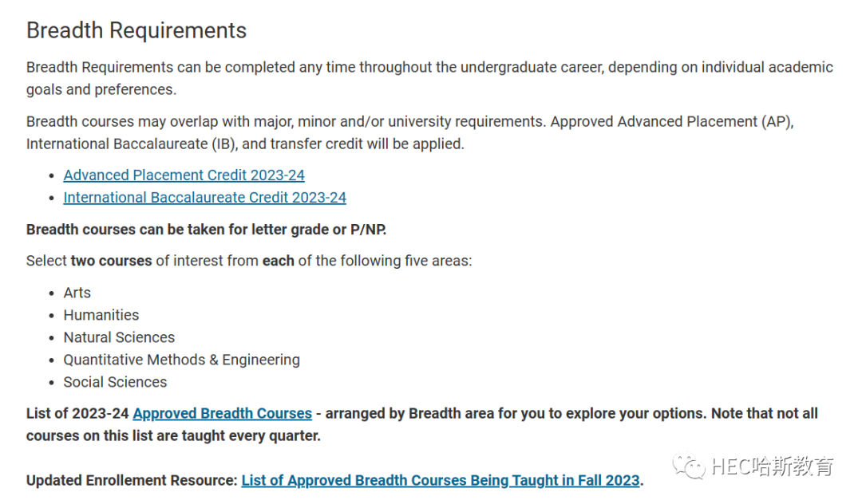862x504 pixels.
Task: Click the note about courses taught every quarter
Action: tap(422, 424)
